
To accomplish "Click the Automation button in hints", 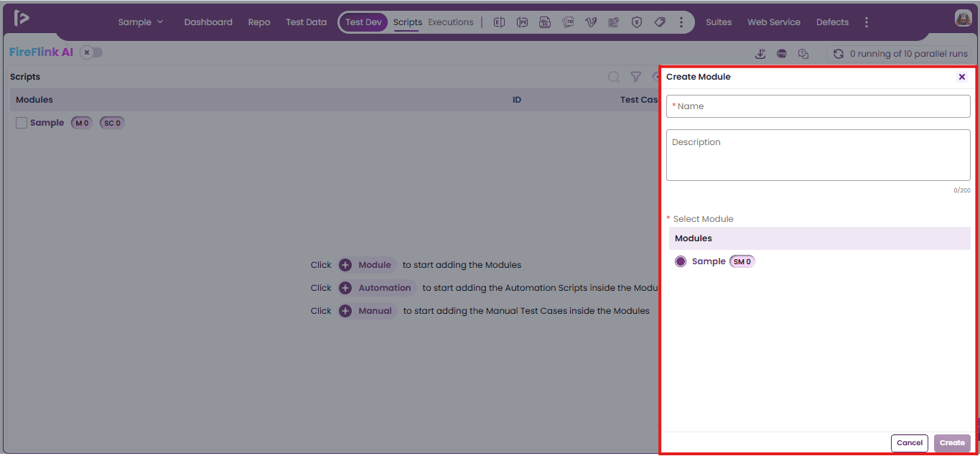I will [x=377, y=288].
